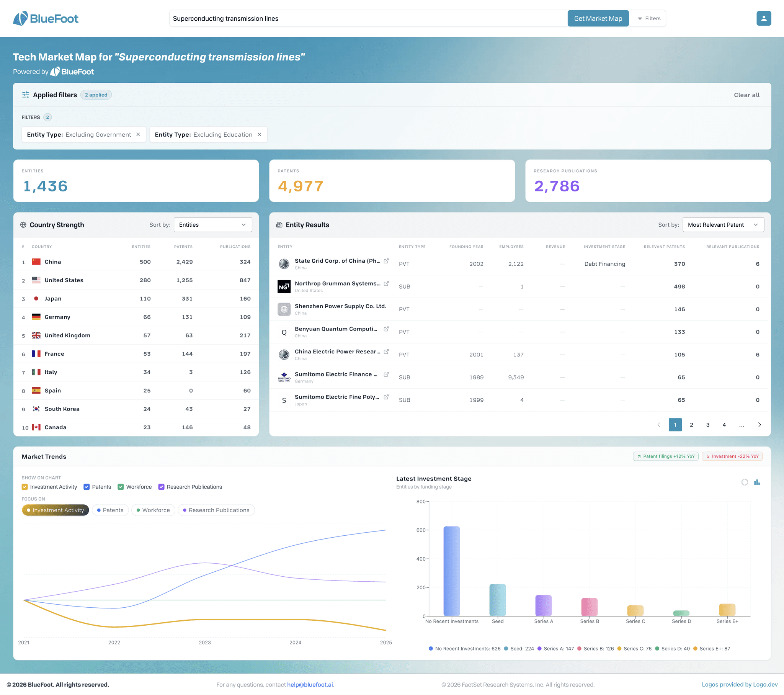Toggle the Research Publications checkbox
Viewport: 784px width, 695px height.
161,487
